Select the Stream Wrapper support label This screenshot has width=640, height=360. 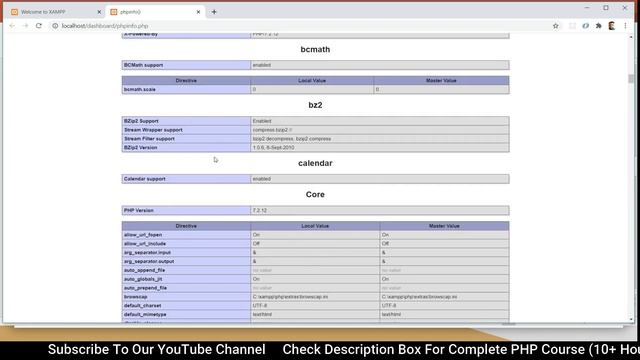pos(153,130)
